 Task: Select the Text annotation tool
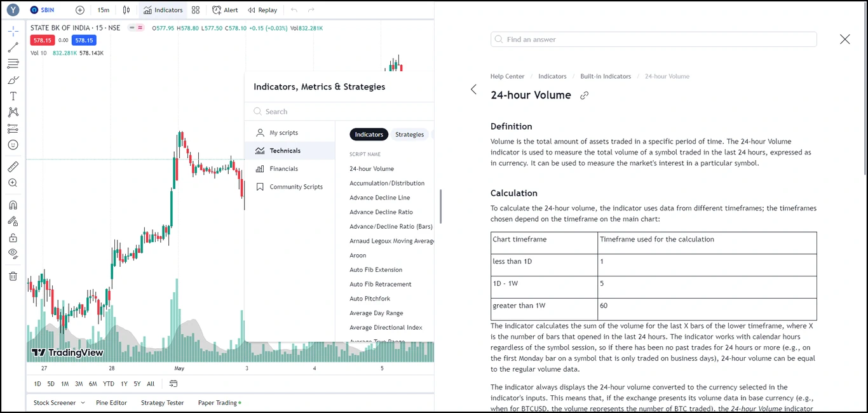(x=13, y=96)
